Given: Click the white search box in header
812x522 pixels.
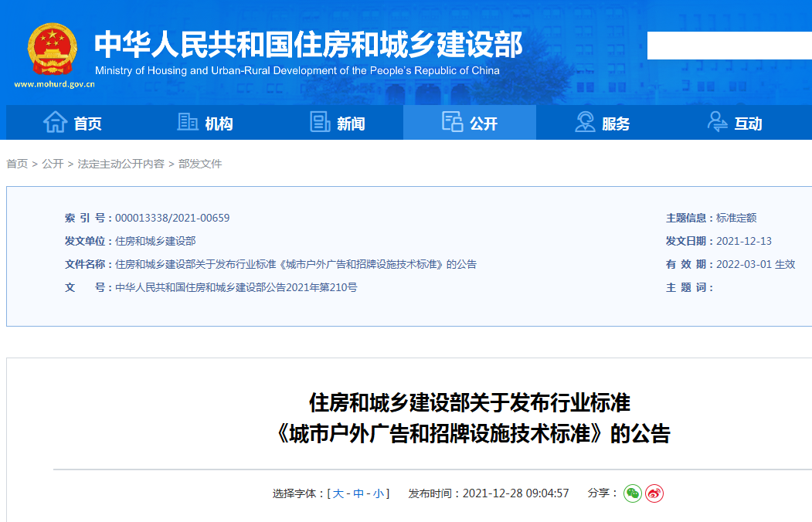Looking at the screenshot, I should (x=729, y=46).
